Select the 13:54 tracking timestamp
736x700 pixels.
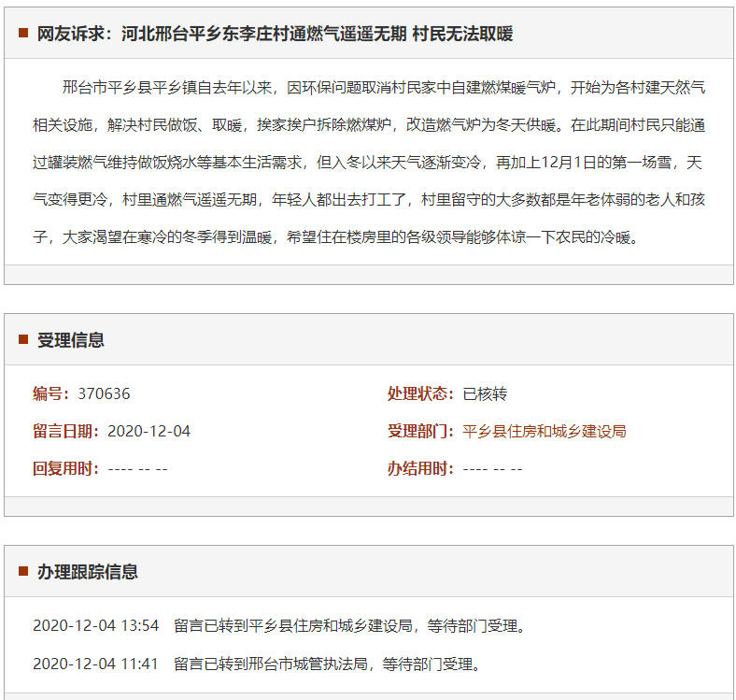(96, 625)
